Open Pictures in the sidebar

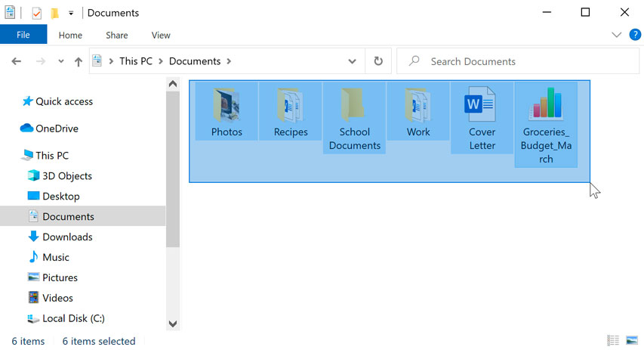point(53,277)
